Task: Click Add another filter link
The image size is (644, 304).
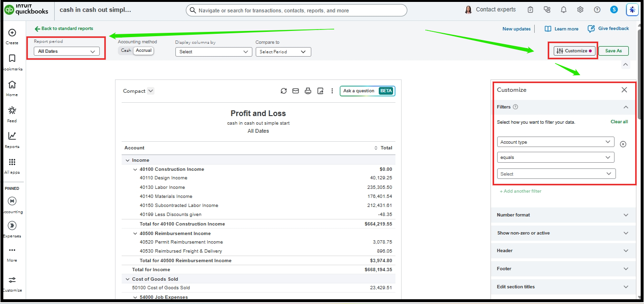Action: [520, 191]
